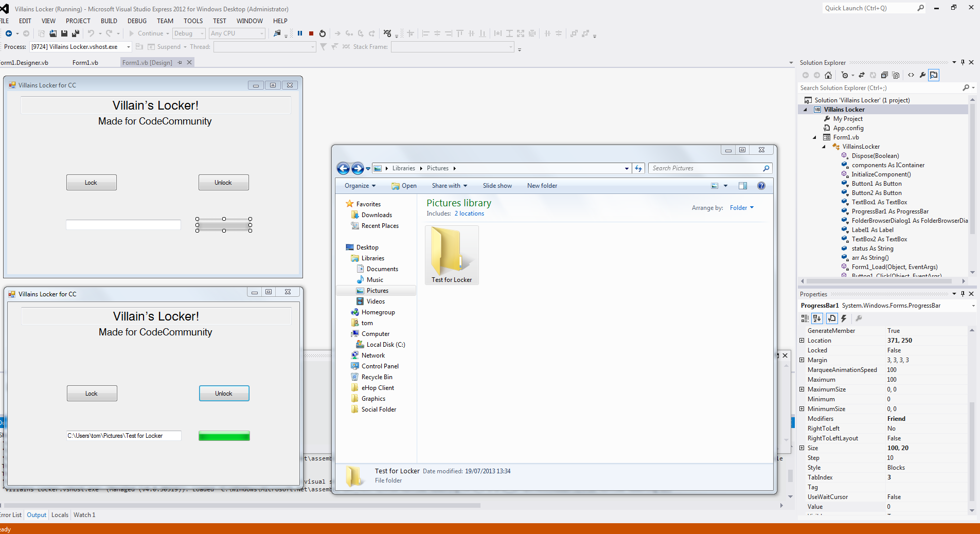Screen dimensions: 980x534
Task: Toggle Categorized view in Properties panel
Action: [805, 318]
